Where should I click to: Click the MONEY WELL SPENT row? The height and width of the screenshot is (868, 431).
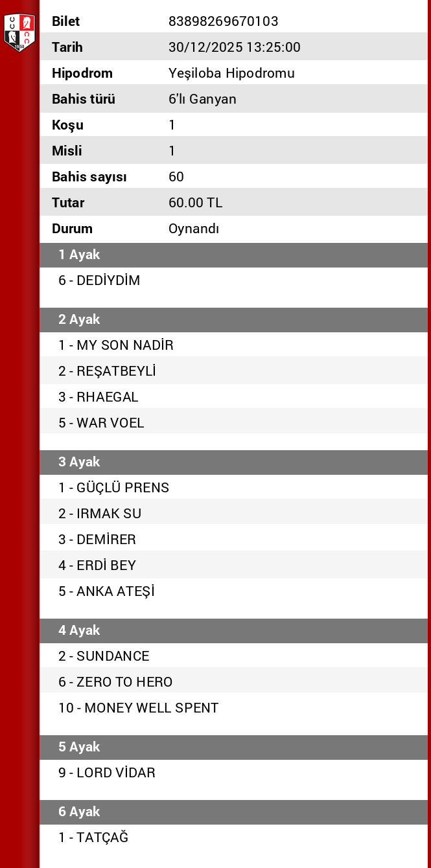tap(138, 708)
